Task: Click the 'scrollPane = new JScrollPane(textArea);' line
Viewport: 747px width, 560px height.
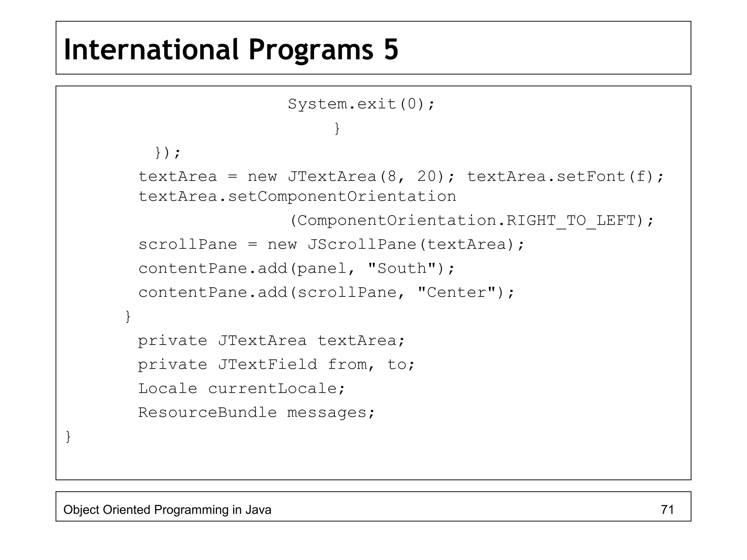Action: pyautogui.click(x=331, y=244)
